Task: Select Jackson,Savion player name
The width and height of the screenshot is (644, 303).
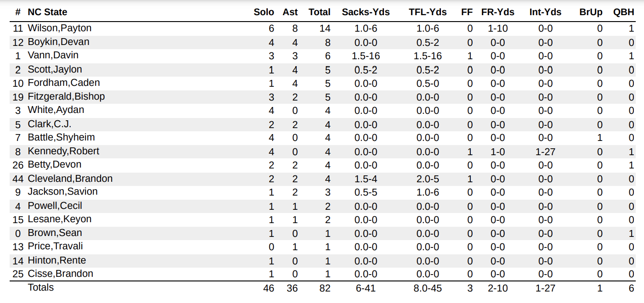Action: (62, 191)
